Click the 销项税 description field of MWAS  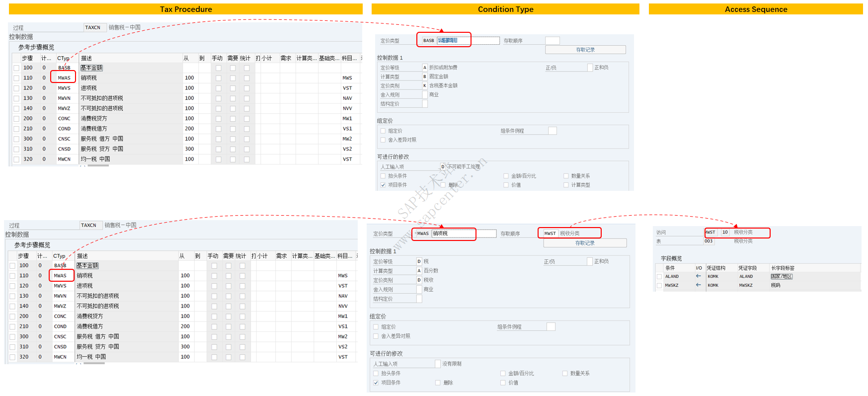point(464,234)
